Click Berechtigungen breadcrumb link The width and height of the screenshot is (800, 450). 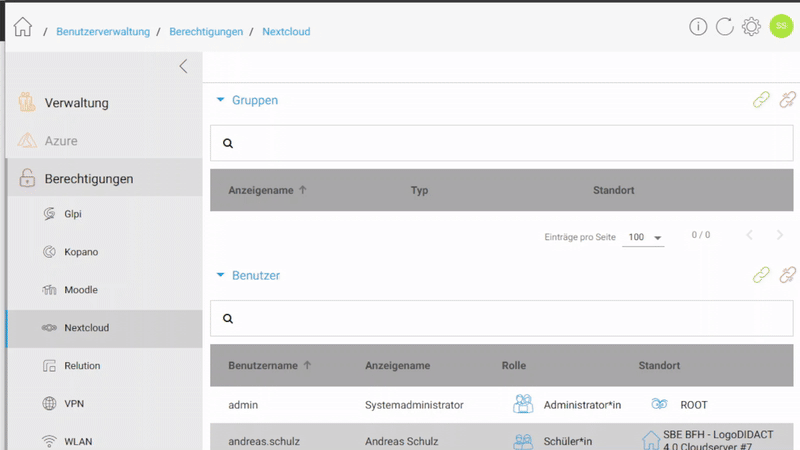coord(206,32)
